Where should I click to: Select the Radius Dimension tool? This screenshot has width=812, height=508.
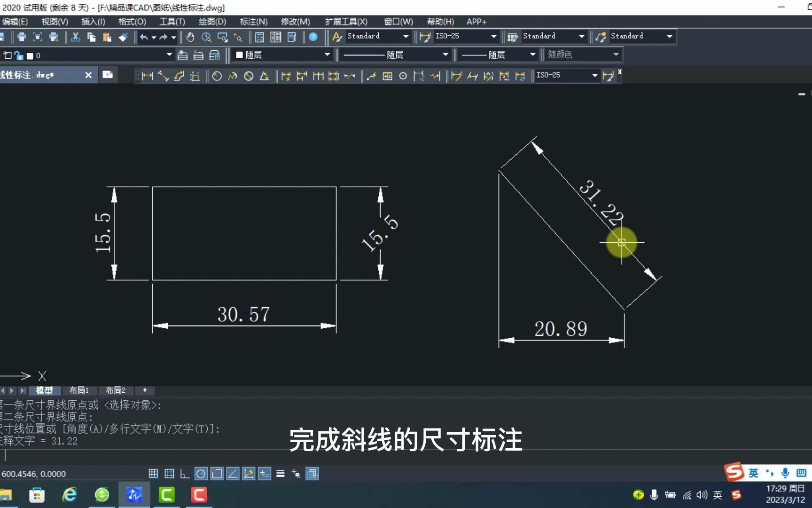pos(217,76)
